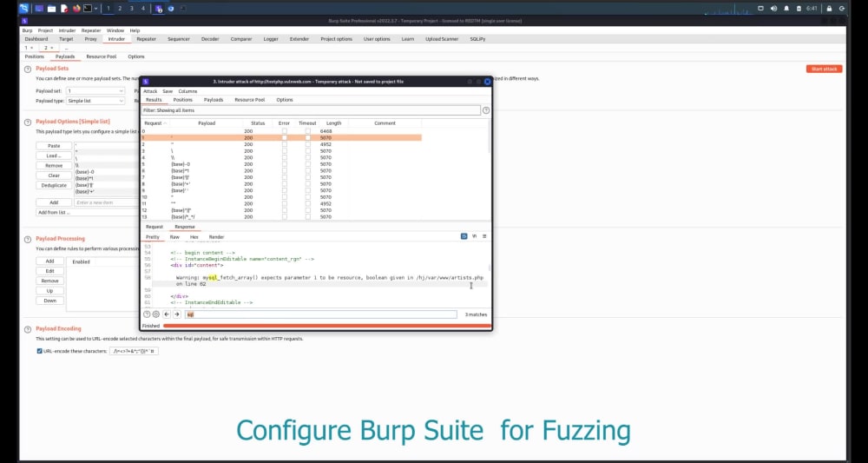Open the notifications bell in the tray
The height and width of the screenshot is (463, 868).
[786, 9]
